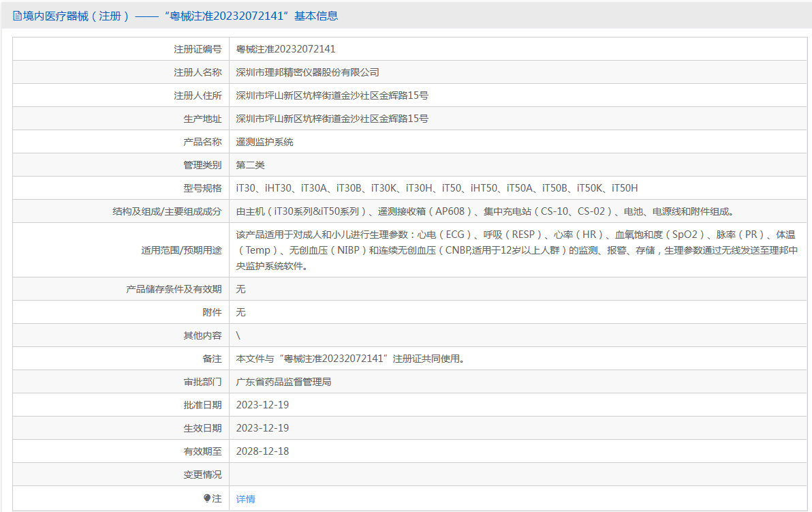Click the address value in the 生产地址 row
The width and height of the screenshot is (812, 512).
(332, 119)
